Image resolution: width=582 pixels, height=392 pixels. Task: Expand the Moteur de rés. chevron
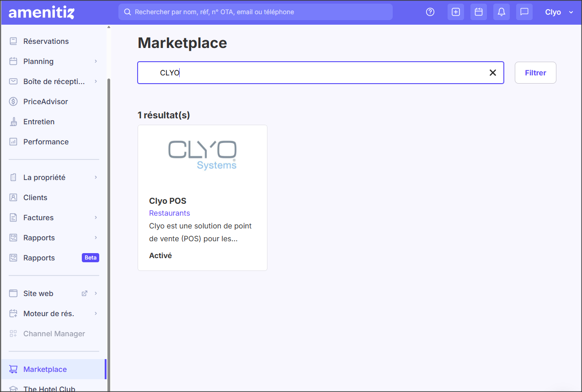point(96,313)
